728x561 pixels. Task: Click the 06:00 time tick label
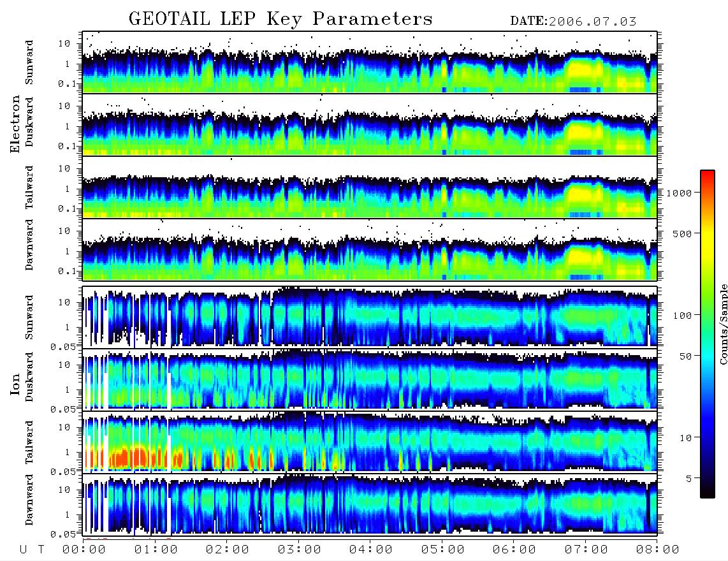click(x=514, y=550)
